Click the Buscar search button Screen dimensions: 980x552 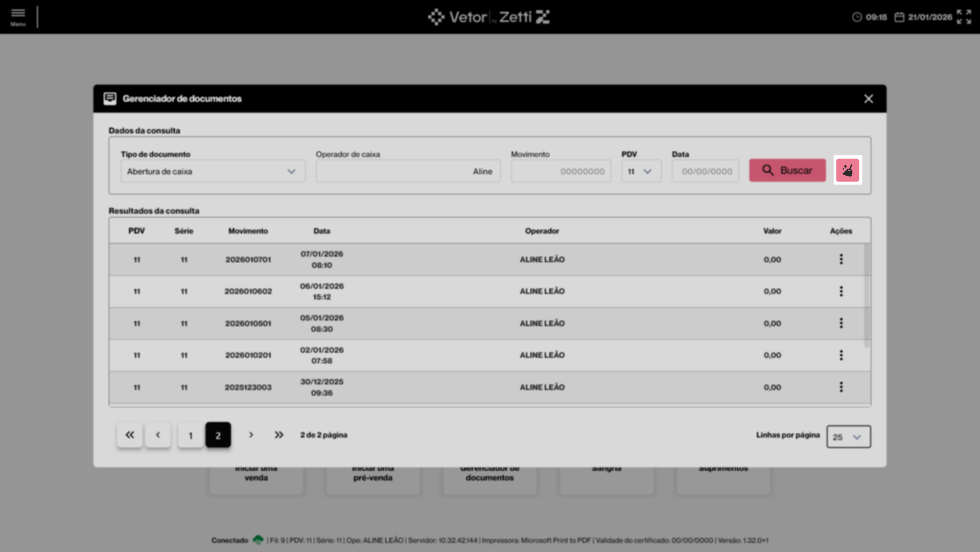[787, 170]
